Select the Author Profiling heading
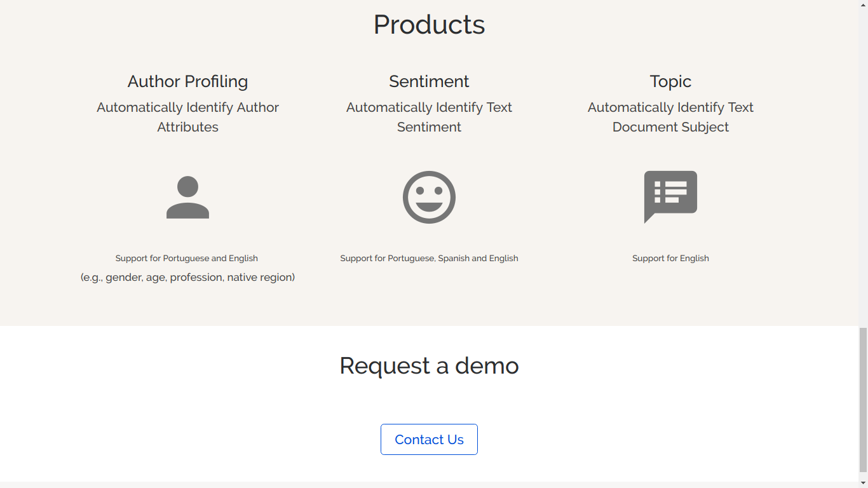The image size is (868, 488). pos(187,81)
